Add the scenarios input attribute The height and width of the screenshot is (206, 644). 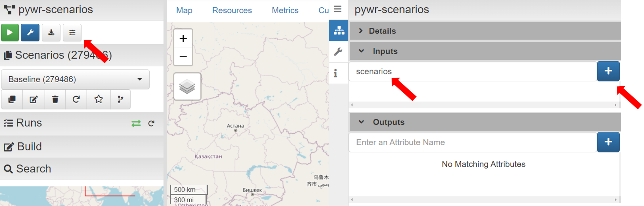608,71
